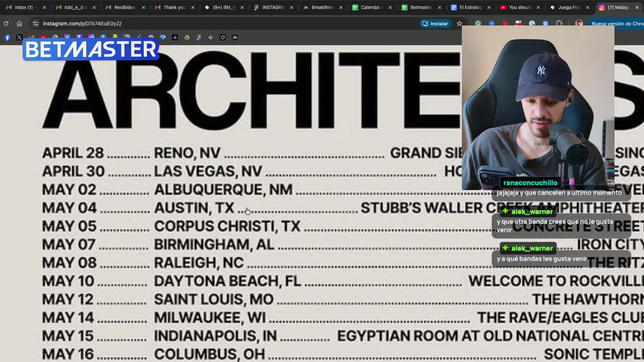Close the Inbox (1) tab

pyautogui.click(x=44, y=8)
